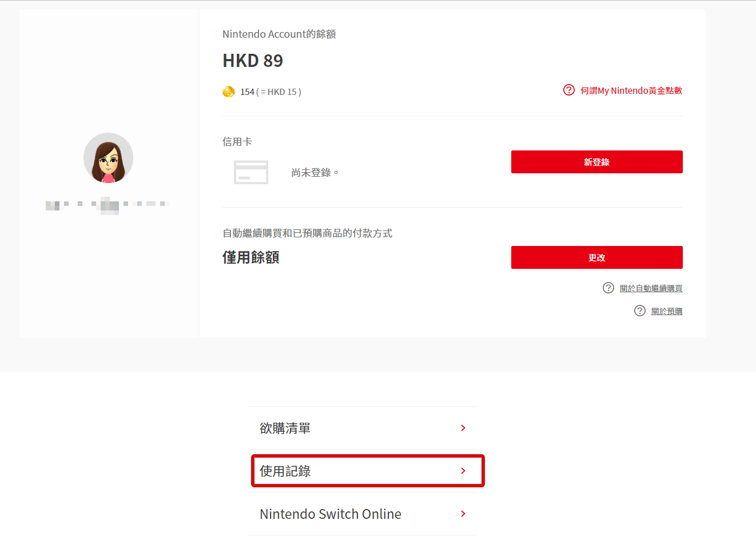This screenshot has height=556, width=756.
Task: Click the Mii avatar profile picture
Action: tap(108, 158)
